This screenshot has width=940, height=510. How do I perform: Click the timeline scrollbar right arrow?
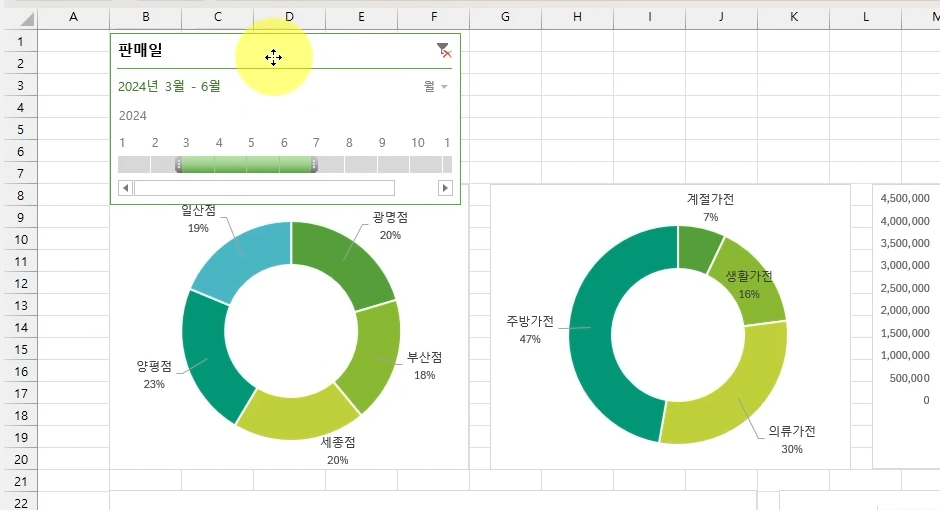[x=445, y=188]
